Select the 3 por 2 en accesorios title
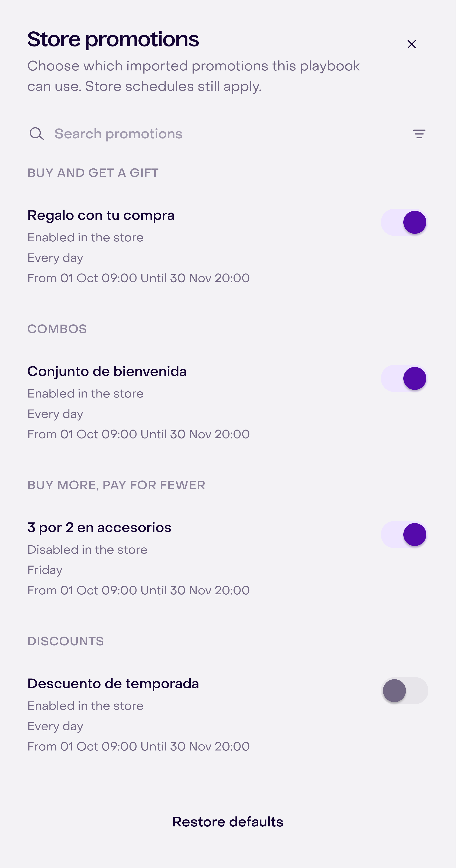Image resolution: width=456 pixels, height=868 pixels. click(99, 528)
